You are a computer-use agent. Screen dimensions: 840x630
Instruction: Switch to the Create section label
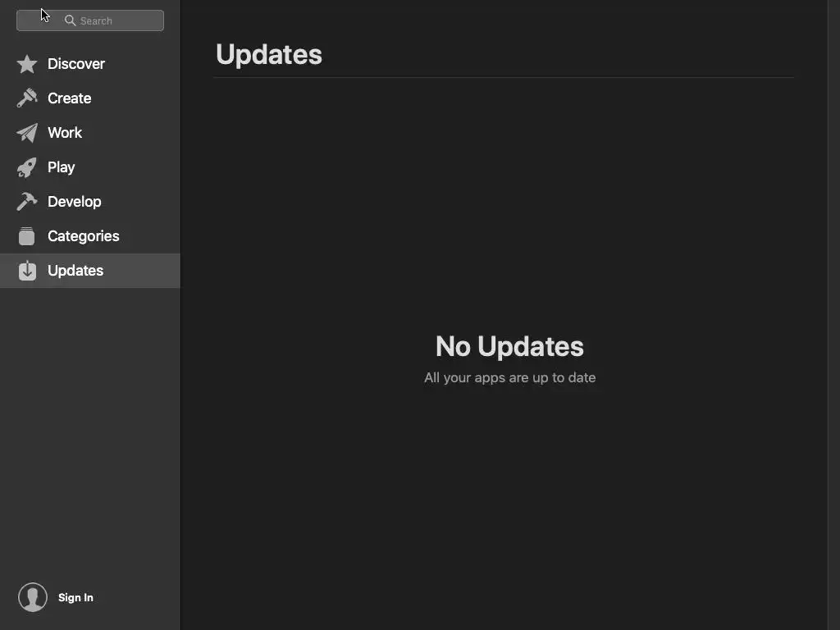tap(69, 98)
